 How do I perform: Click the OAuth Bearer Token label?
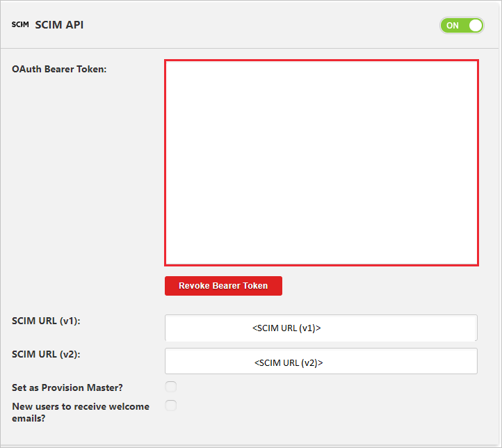point(59,69)
